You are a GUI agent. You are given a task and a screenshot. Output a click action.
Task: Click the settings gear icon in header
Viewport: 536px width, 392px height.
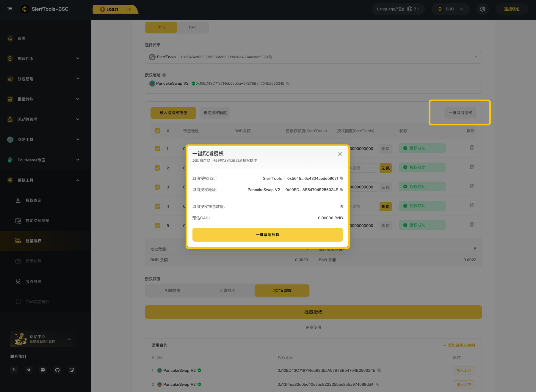(482, 9)
